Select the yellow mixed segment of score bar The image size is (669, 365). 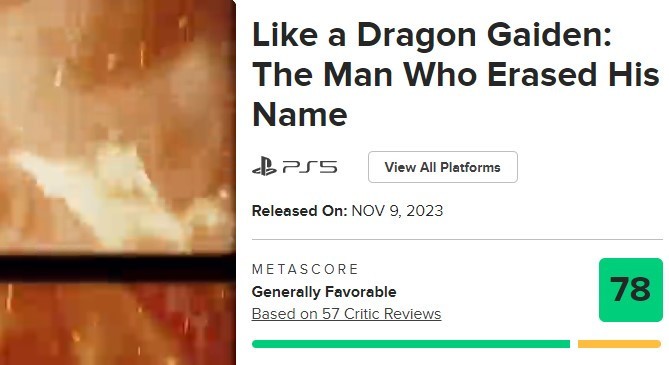620,344
